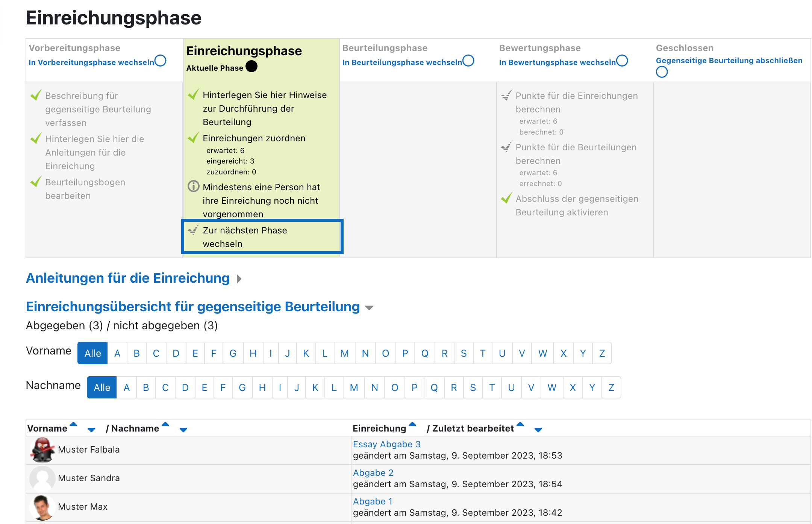Viewport: 812px width, 524px height.
Task: Click the checkmark icon beside Zur nächsten Phase wechseln
Action: pos(193,230)
